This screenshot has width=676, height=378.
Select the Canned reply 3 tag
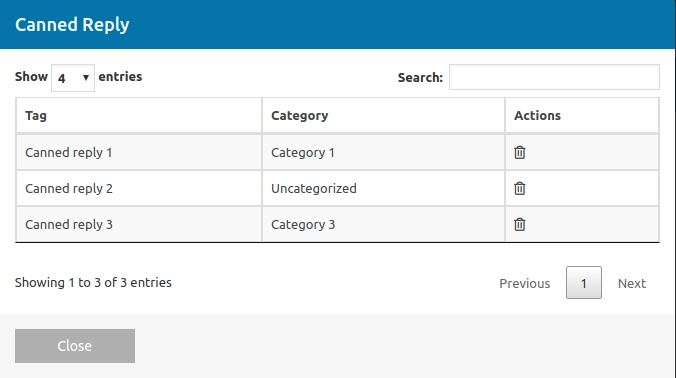[69, 225]
